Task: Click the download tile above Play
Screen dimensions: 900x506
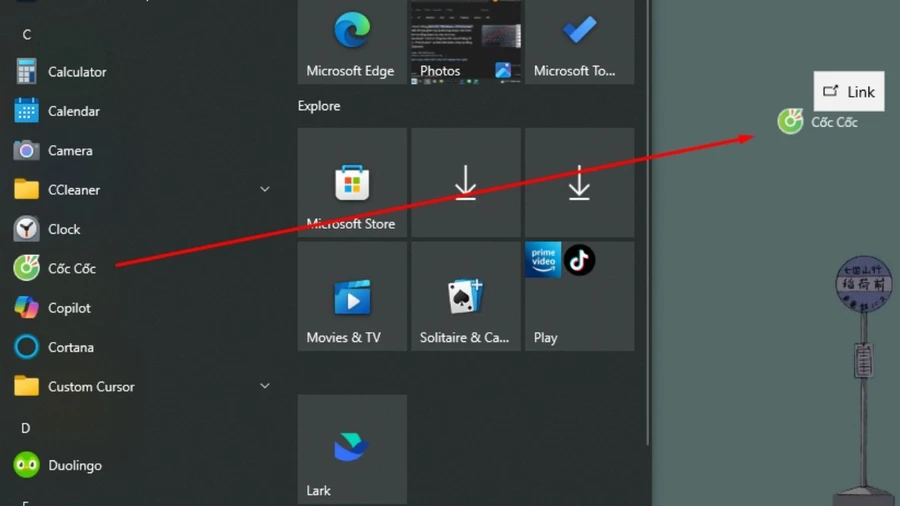Action: (x=579, y=182)
